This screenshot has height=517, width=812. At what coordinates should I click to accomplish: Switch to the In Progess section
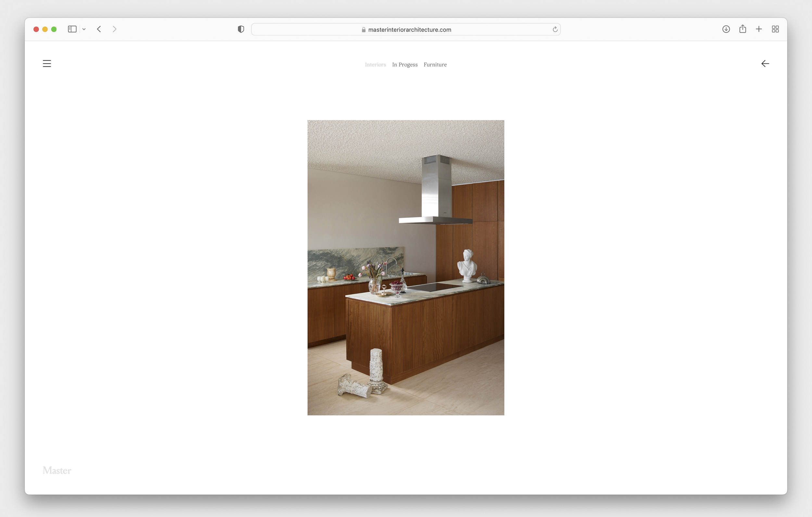tap(405, 64)
